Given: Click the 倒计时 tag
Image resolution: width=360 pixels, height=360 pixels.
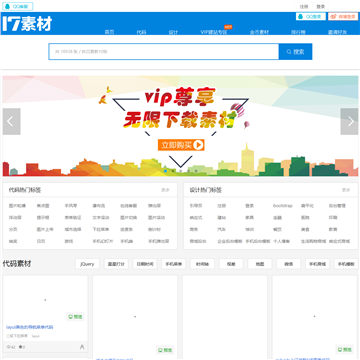Looking at the screenshot, I should 154,229.
